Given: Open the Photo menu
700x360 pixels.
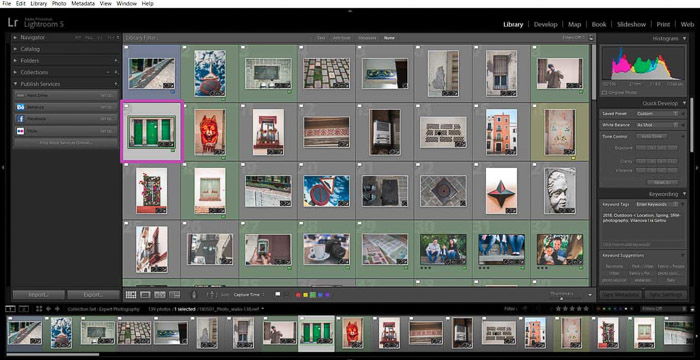Looking at the screenshot, I should [59, 3].
